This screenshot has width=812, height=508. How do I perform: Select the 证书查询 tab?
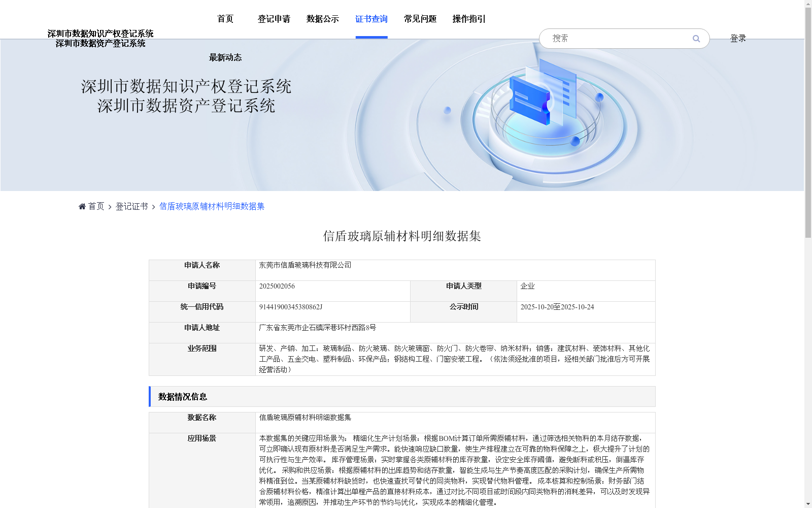click(x=371, y=19)
